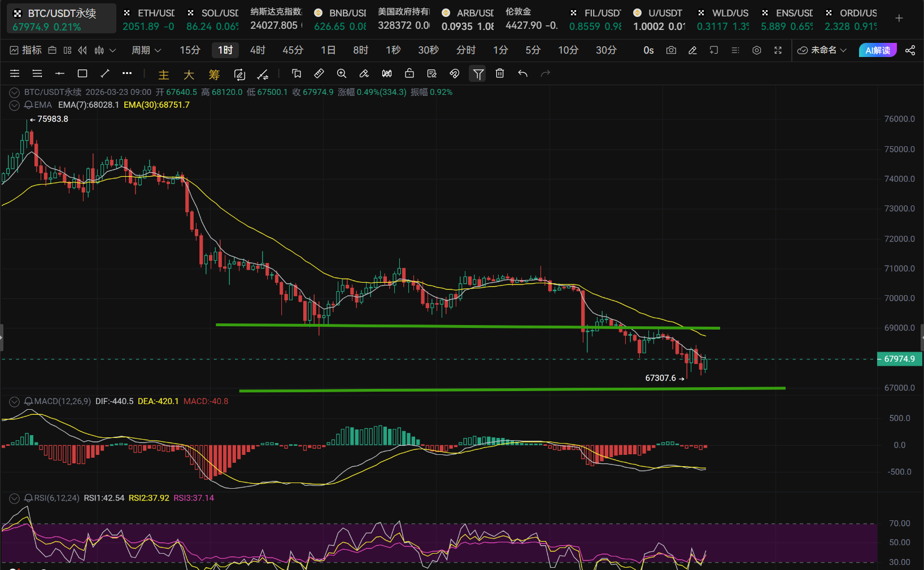Click the undo arrow icon

tap(523, 73)
